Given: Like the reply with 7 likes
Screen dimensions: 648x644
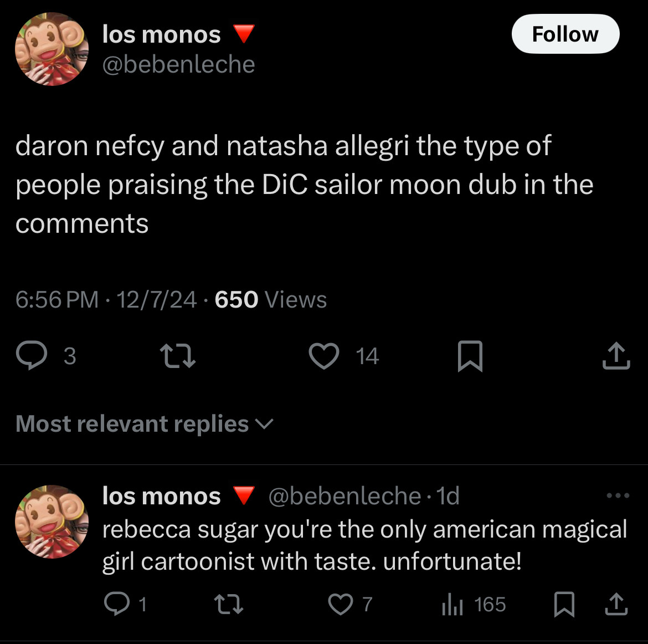Looking at the screenshot, I should [341, 604].
